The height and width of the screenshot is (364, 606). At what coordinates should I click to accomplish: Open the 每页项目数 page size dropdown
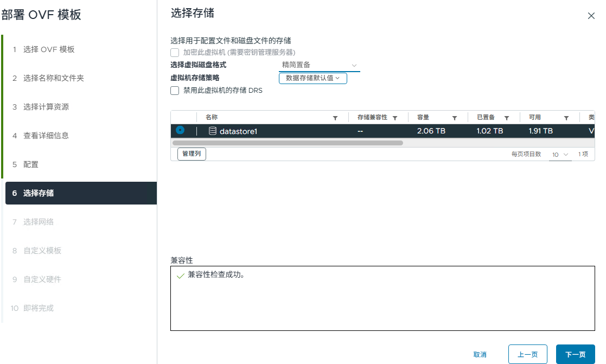(x=560, y=155)
